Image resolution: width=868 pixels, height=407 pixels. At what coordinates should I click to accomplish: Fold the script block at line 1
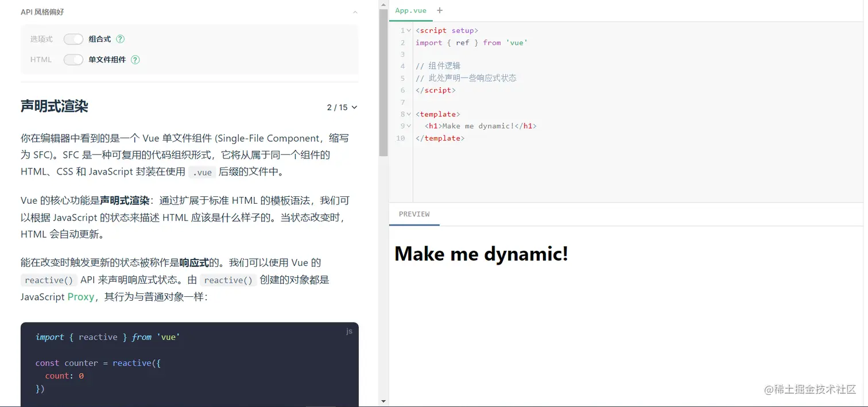pyautogui.click(x=409, y=30)
